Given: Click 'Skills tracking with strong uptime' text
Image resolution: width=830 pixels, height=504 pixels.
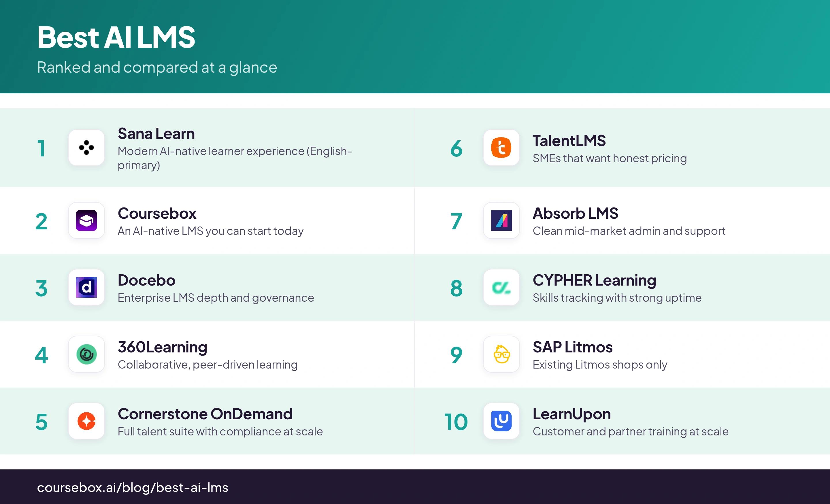Looking at the screenshot, I should click(617, 298).
